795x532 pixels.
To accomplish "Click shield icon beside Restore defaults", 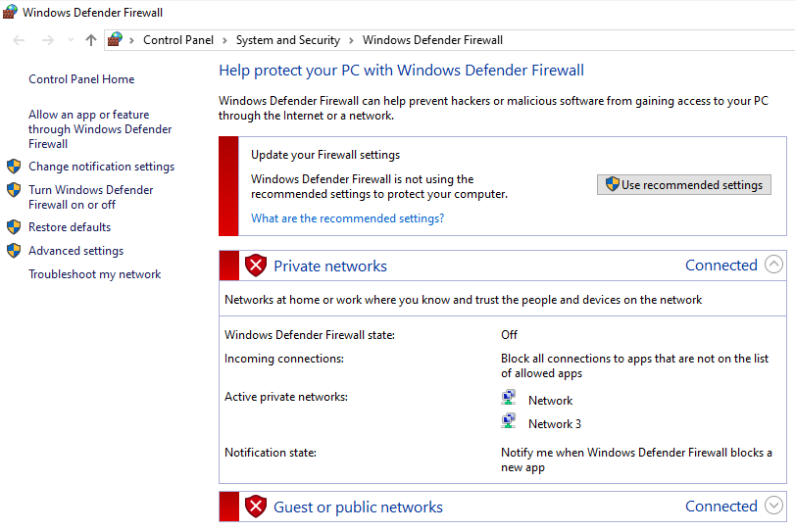I will 14,227.
